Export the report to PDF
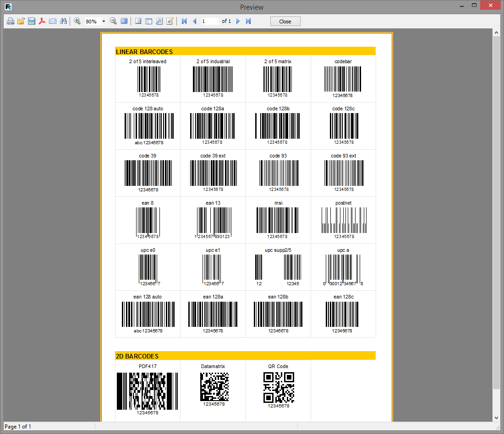 pos(42,21)
